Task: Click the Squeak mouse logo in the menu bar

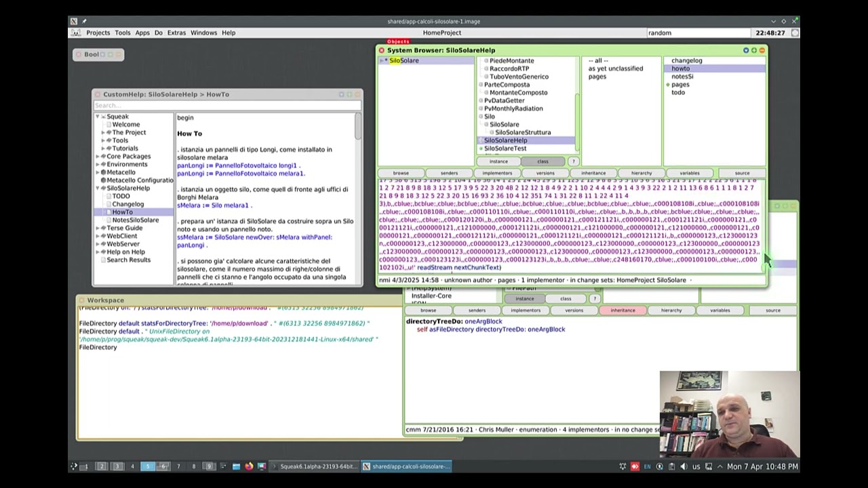Action: point(77,33)
